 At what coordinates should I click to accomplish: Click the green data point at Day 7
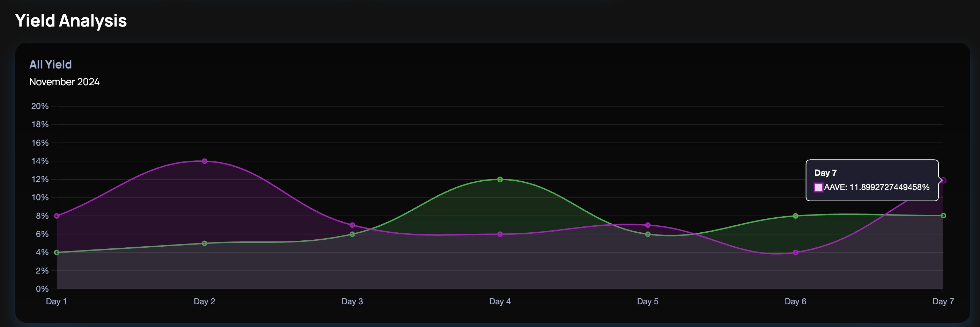[943, 216]
